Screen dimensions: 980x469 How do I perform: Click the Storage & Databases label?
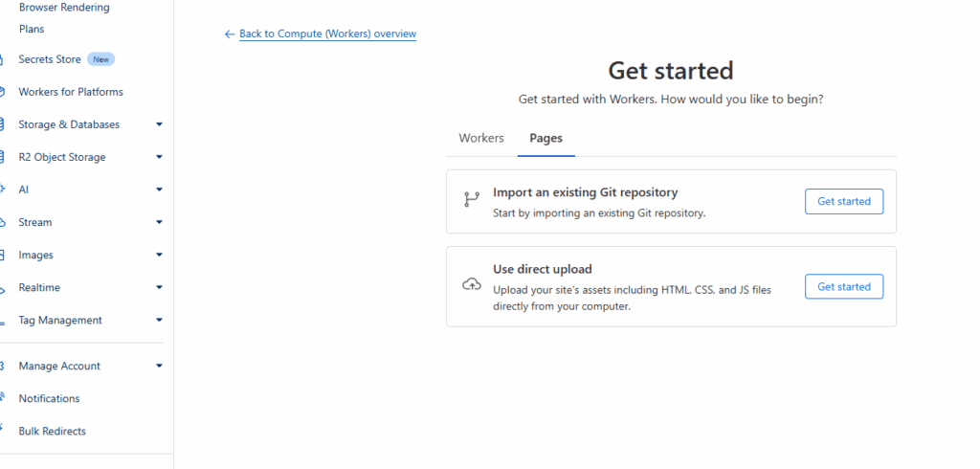pos(69,124)
